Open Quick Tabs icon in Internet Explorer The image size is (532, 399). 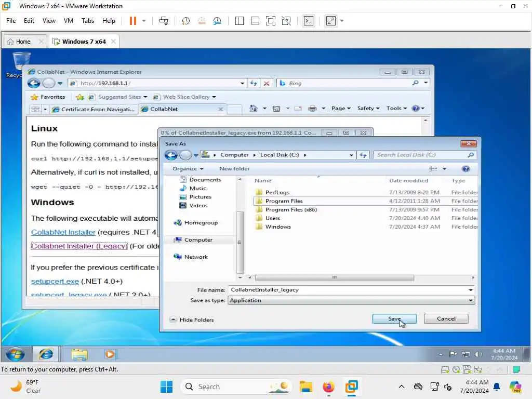pos(35,109)
